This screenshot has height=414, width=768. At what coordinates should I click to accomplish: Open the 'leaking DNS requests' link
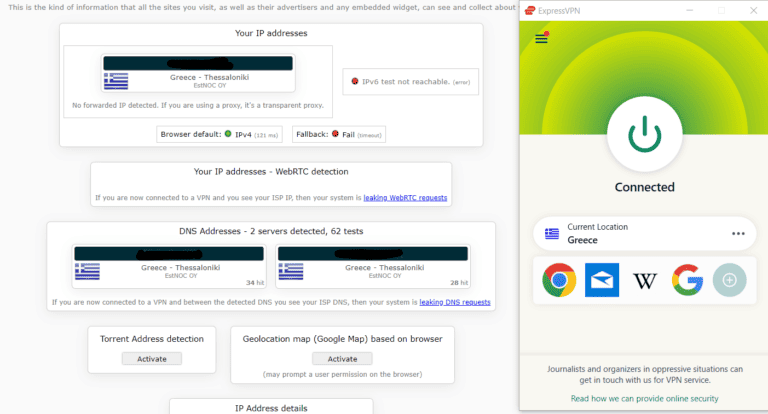(x=455, y=302)
